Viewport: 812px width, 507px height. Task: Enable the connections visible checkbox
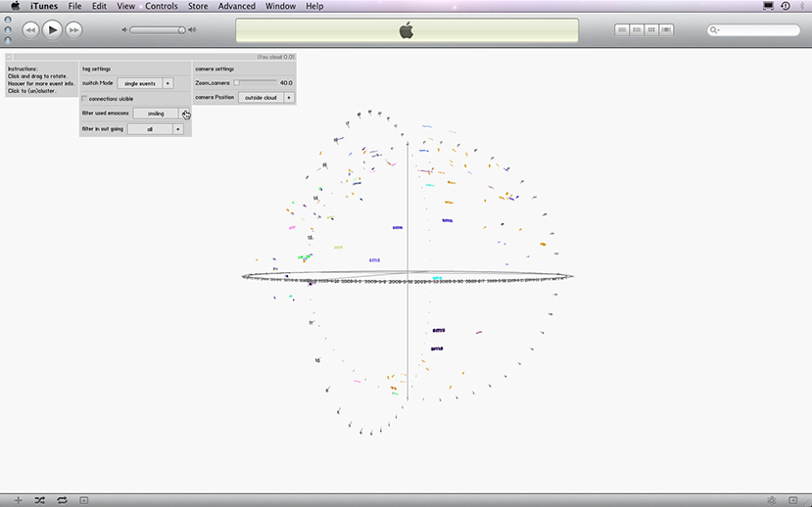click(84, 99)
